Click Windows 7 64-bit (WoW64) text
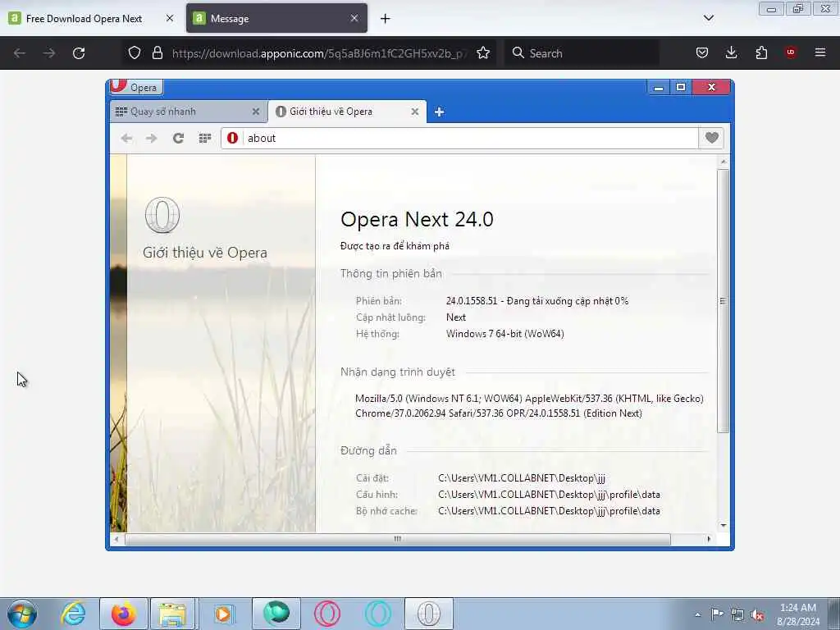Viewport: 840px width, 630px height. [x=505, y=334]
